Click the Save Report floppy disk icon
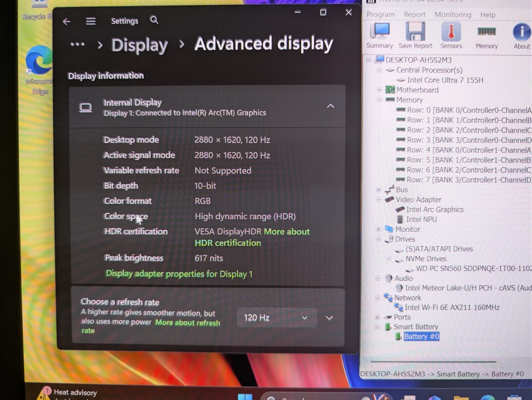 click(415, 31)
